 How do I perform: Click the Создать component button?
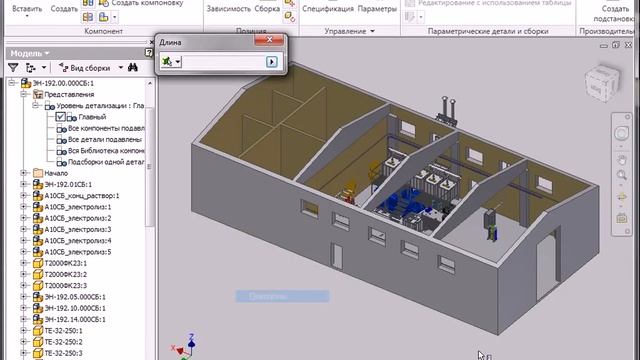64,9
